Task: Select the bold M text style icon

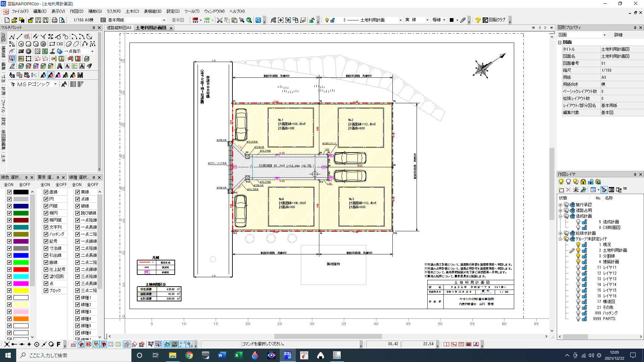Action: (80, 75)
